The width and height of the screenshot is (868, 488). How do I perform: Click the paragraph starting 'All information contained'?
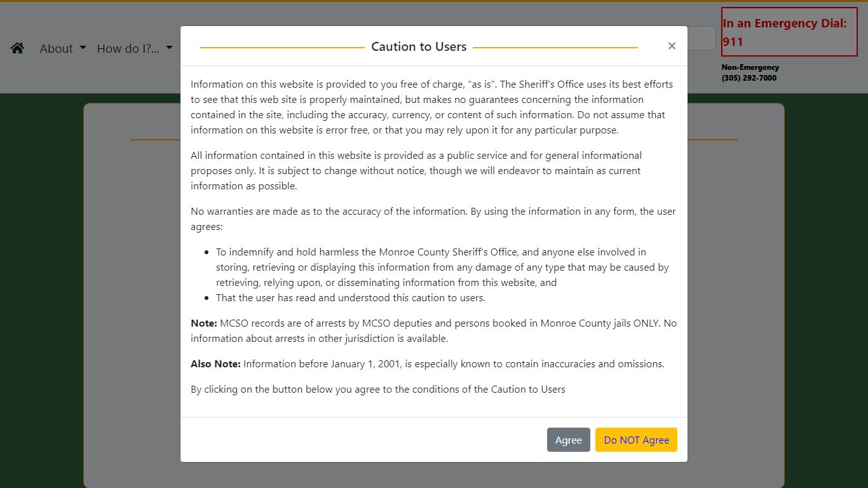point(434,170)
